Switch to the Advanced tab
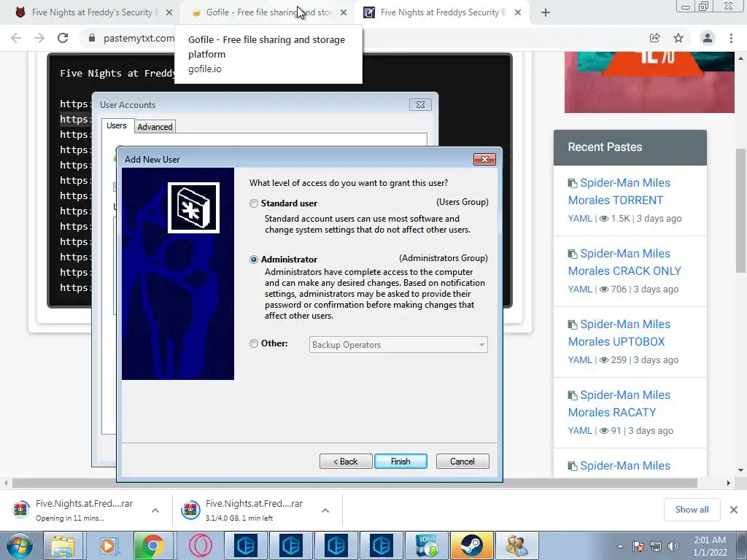The image size is (747, 560). pos(155,127)
